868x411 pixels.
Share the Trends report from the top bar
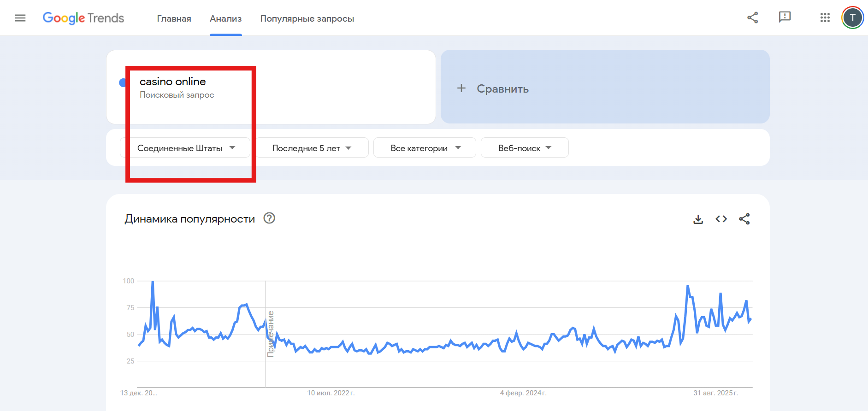(752, 17)
